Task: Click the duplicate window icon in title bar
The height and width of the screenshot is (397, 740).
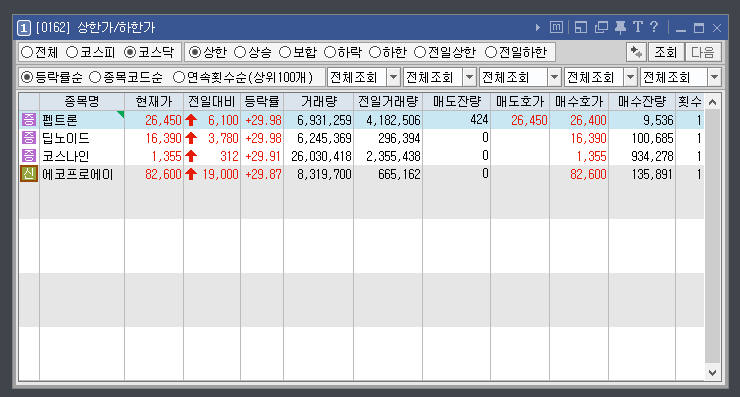Action: 601,27
